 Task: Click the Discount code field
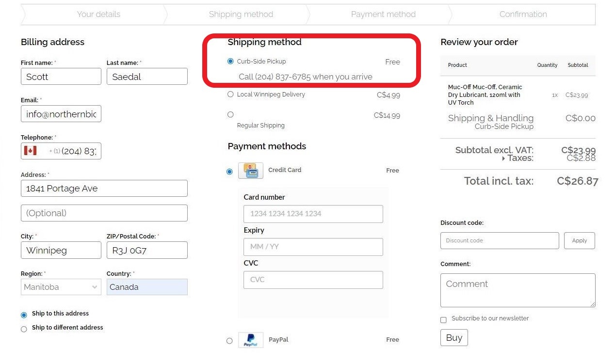pos(500,240)
